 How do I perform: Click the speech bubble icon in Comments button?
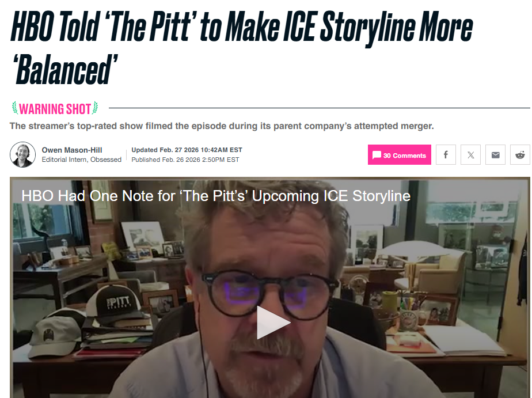tap(377, 156)
